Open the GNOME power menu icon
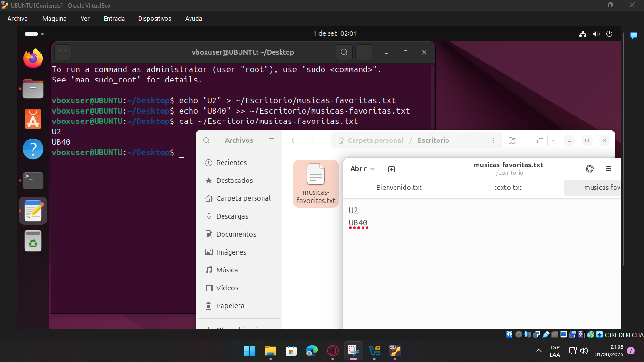This screenshot has height=362, width=644. [609, 34]
